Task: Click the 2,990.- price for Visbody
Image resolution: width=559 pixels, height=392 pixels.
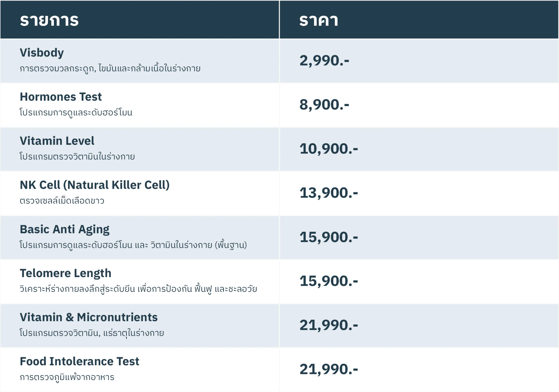Action: (324, 61)
